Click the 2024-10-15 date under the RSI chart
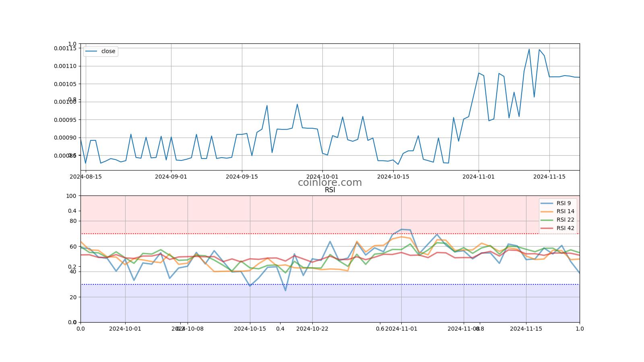The height and width of the screenshot is (362, 644). coord(250,329)
